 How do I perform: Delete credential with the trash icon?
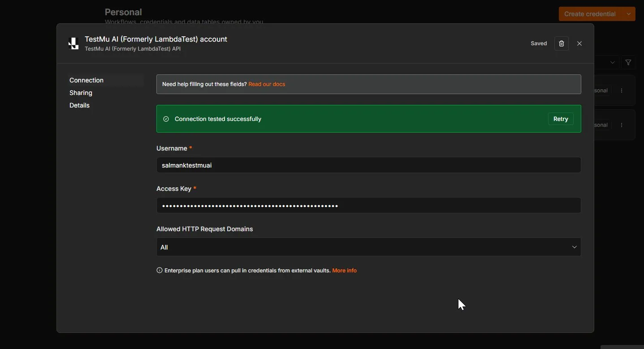tap(561, 43)
